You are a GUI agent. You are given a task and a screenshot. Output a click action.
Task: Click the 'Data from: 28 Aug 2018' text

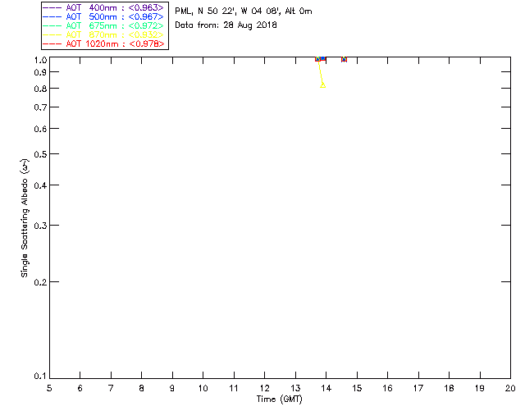click(x=226, y=25)
